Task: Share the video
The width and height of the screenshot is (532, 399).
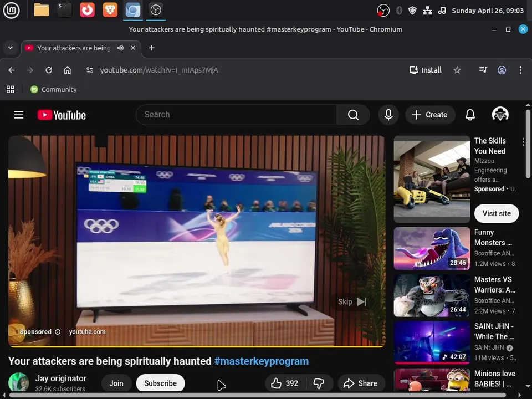Action: [361, 383]
